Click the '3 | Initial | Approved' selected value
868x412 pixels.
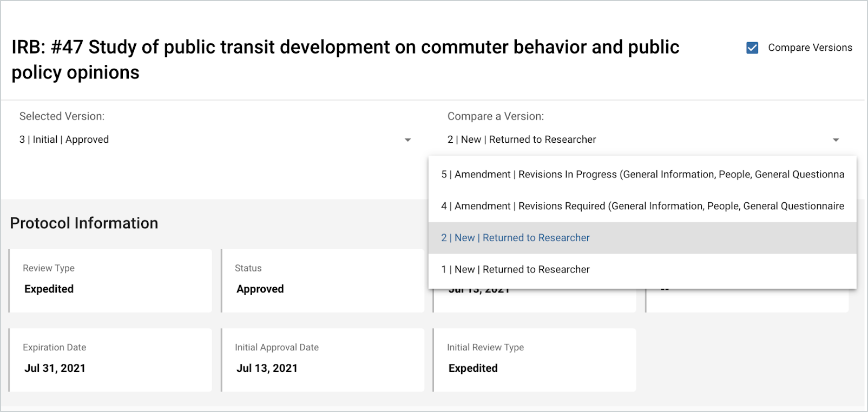tap(64, 139)
